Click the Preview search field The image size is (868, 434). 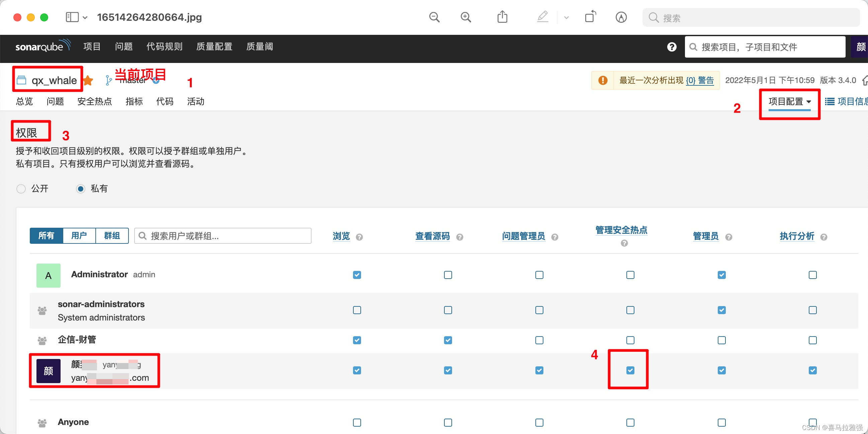click(x=751, y=17)
